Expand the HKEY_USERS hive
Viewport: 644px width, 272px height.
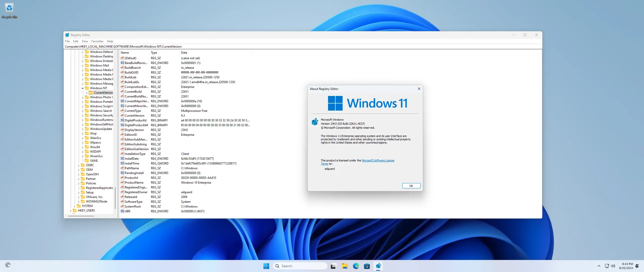(x=70, y=211)
